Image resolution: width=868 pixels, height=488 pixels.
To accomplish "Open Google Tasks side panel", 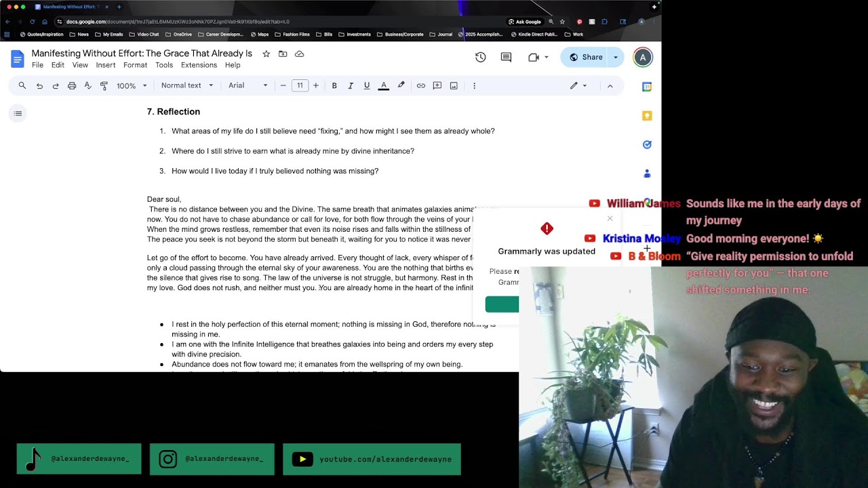I will coord(647,144).
